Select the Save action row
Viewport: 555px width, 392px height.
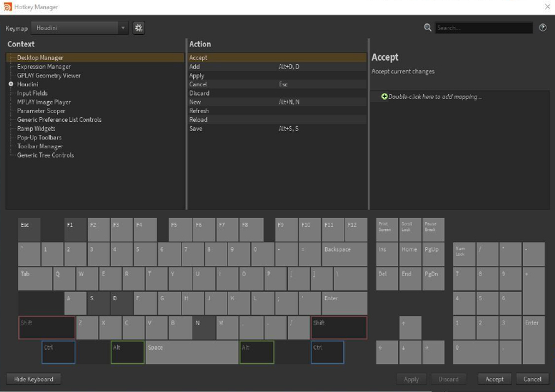(x=196, y=129)
